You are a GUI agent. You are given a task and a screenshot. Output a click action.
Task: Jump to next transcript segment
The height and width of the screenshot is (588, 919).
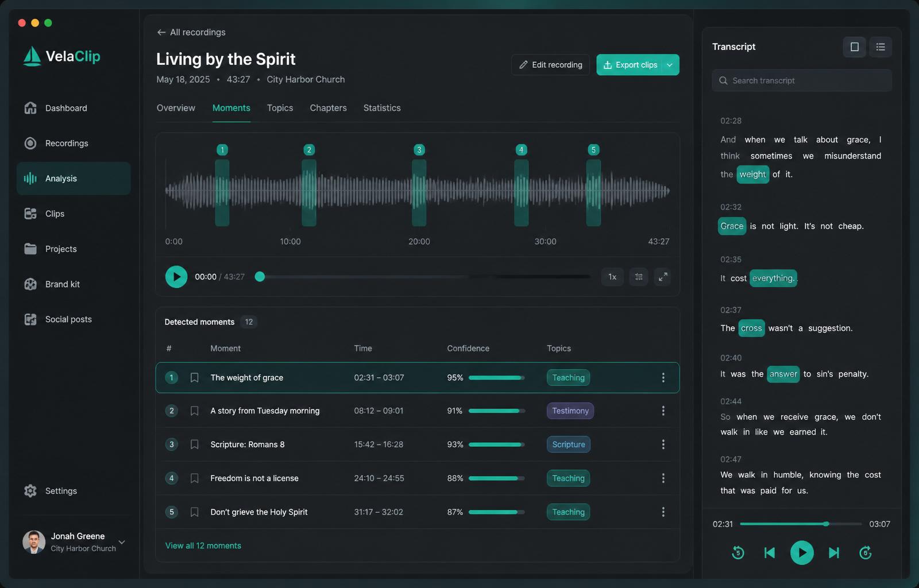click(834, 553)
